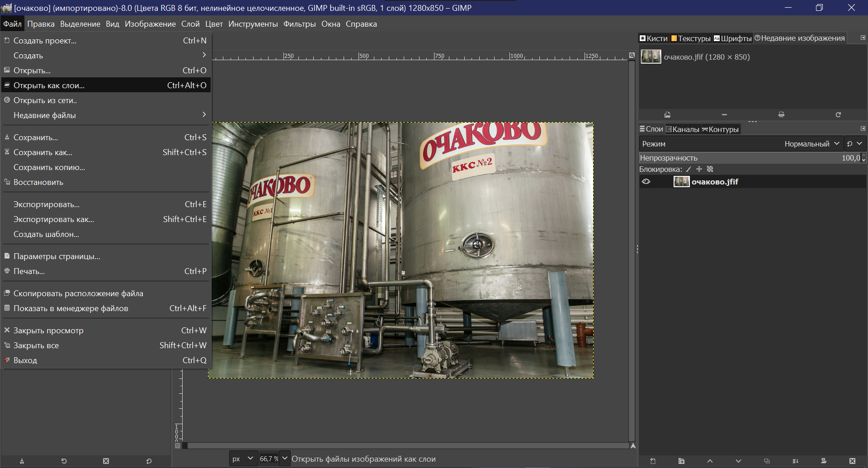Reset tool options to defaults
The width and height of the screenshot is (868, 468).
tap(149, 461)
